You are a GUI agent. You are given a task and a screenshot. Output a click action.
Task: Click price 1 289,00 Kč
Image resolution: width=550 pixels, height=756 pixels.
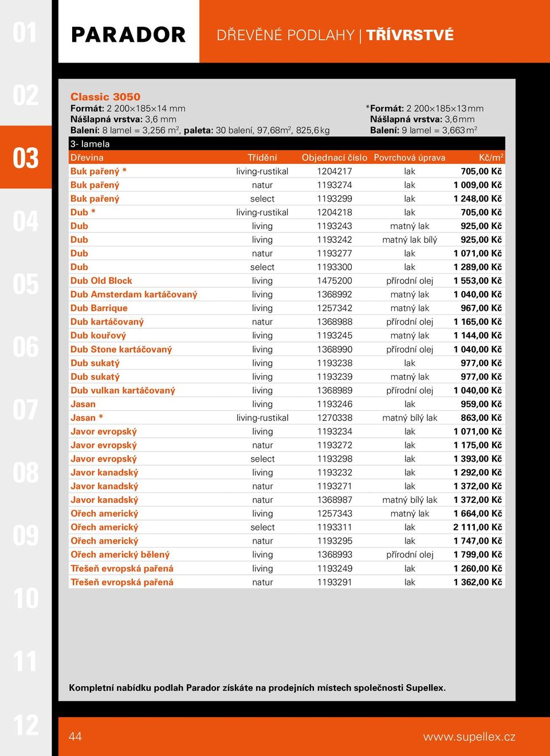pos(478,267)
